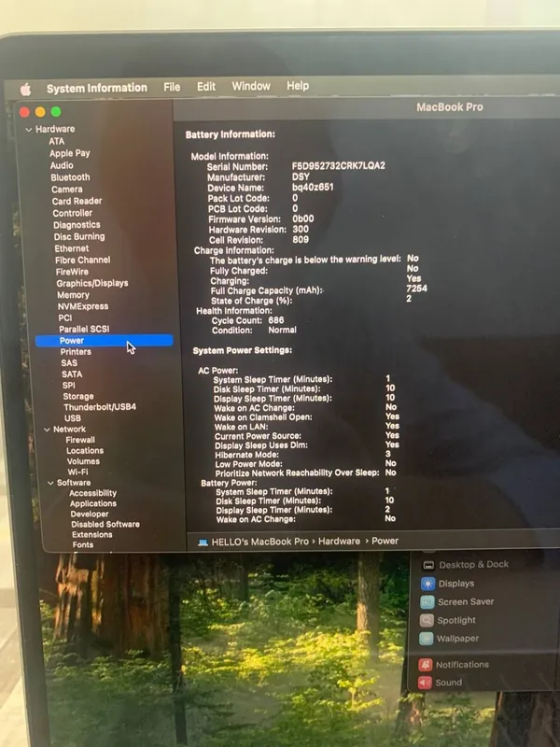Open Displays icon in Settings window
The image size is (560, 747).
(427, 584)
